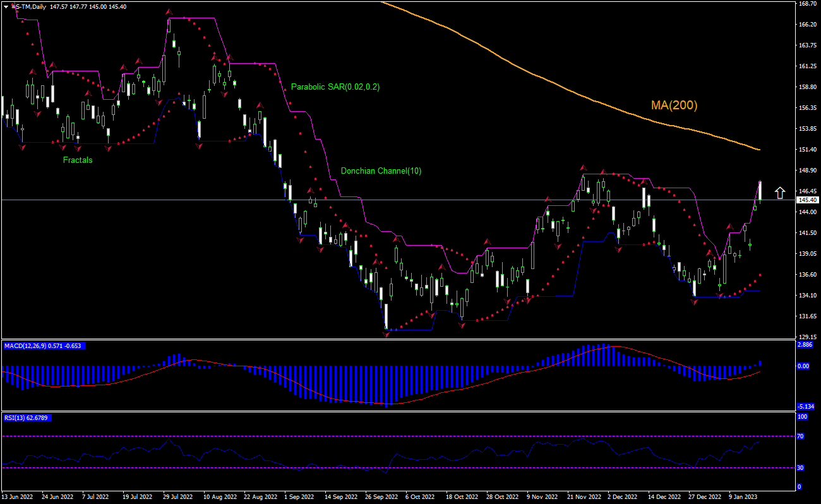This screenshot has width=821, height=504.
Task: Click the 151.40 level on price axis
Action: pos(807,150)
